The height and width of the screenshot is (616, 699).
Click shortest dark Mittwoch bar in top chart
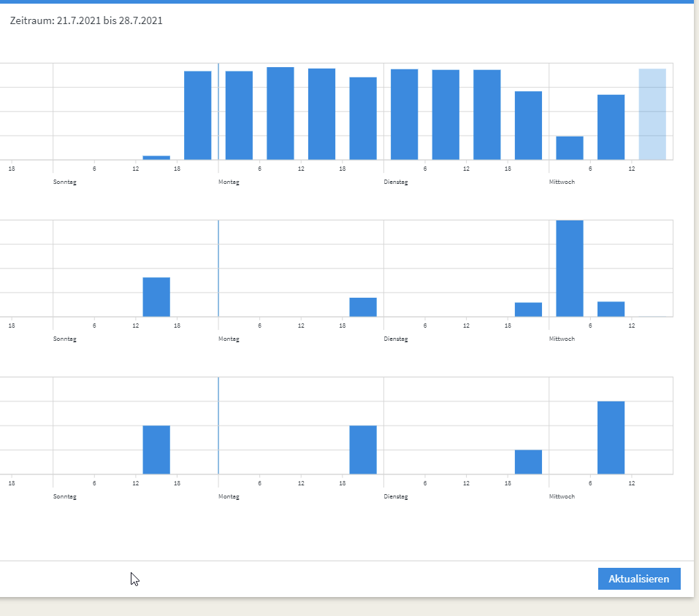click(x=570, y=148)
